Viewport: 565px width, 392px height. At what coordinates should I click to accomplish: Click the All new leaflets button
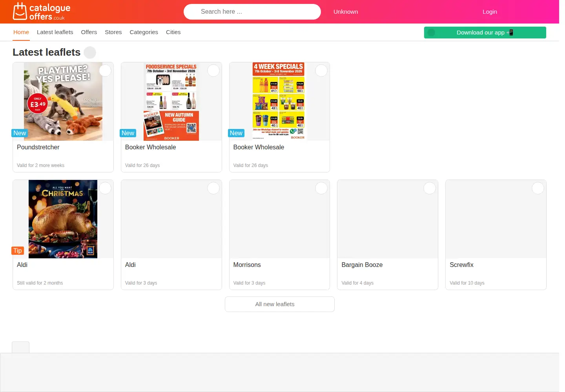pos(279,304)
